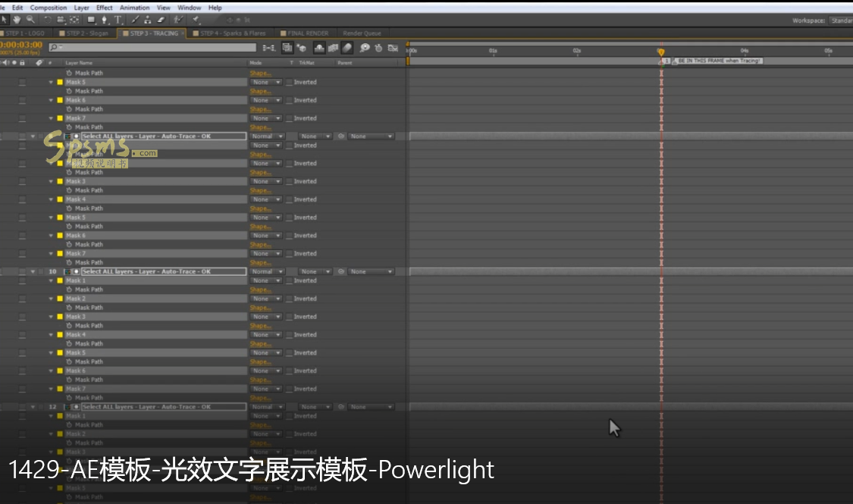Open the Graph Editor

393,48
